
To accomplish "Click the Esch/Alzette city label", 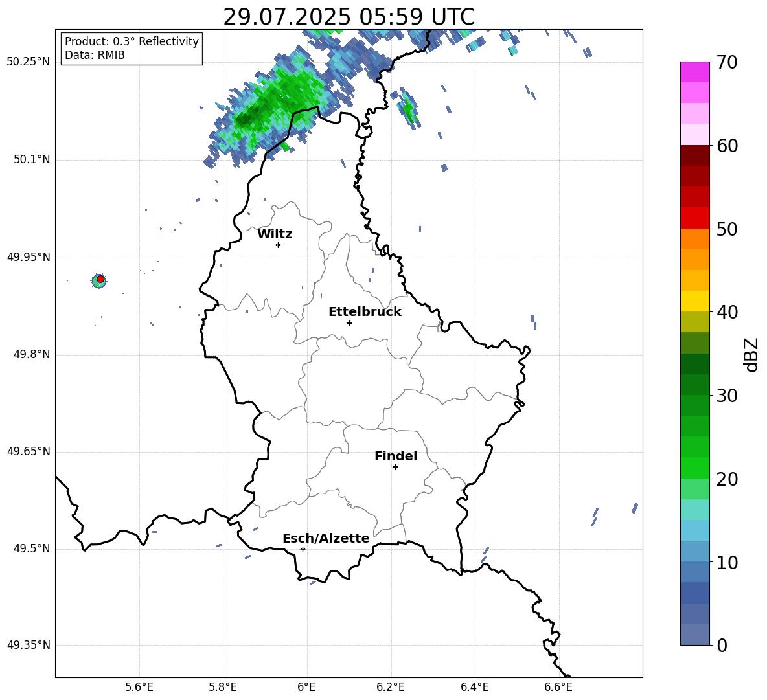I will pyautogui.click(x=326, y=538).
